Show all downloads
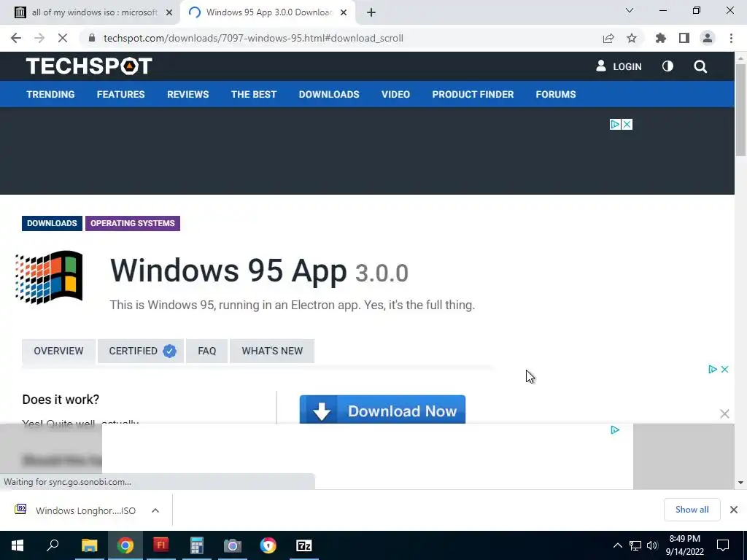 [692, 510]
